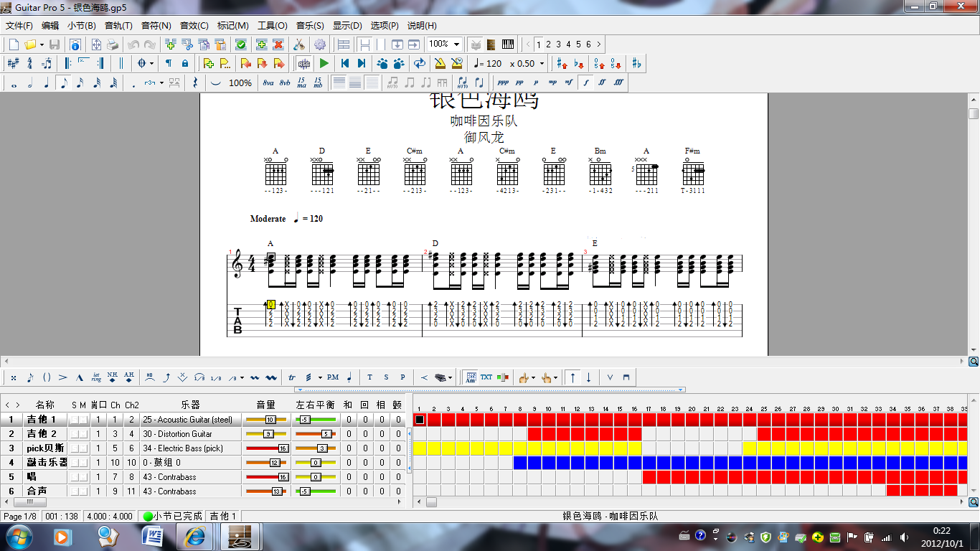Select the ppp dynamic marking
Screen dimensions: 980x551
tap(503, 83)
